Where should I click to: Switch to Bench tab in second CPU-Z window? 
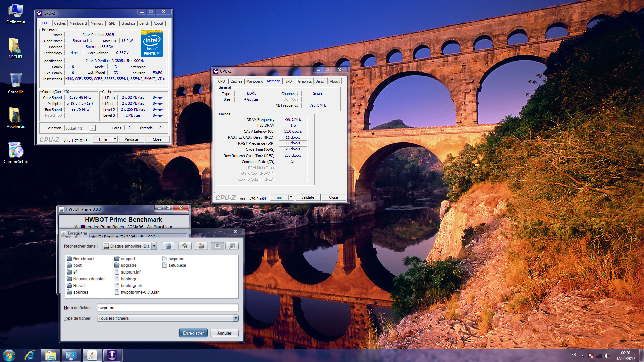(321, 81)
